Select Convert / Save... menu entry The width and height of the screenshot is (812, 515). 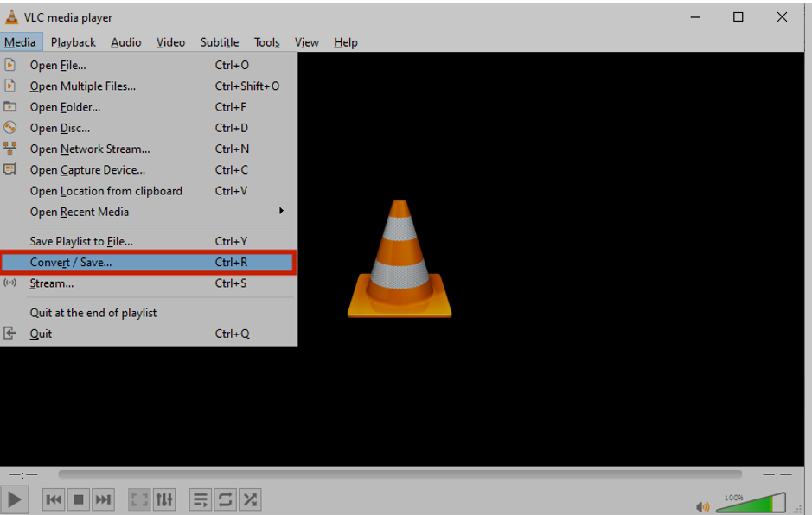coord(149,263)
